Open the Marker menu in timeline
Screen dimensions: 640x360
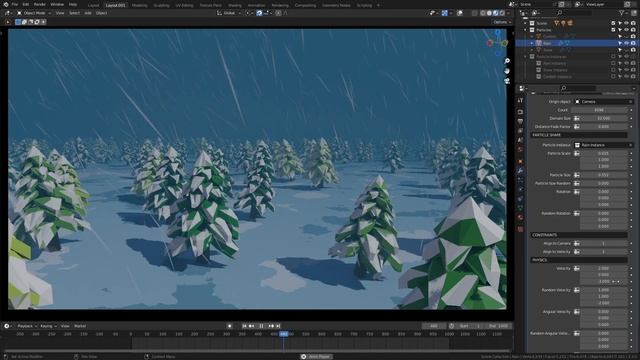pyautogui.click(x=80, y=326)
